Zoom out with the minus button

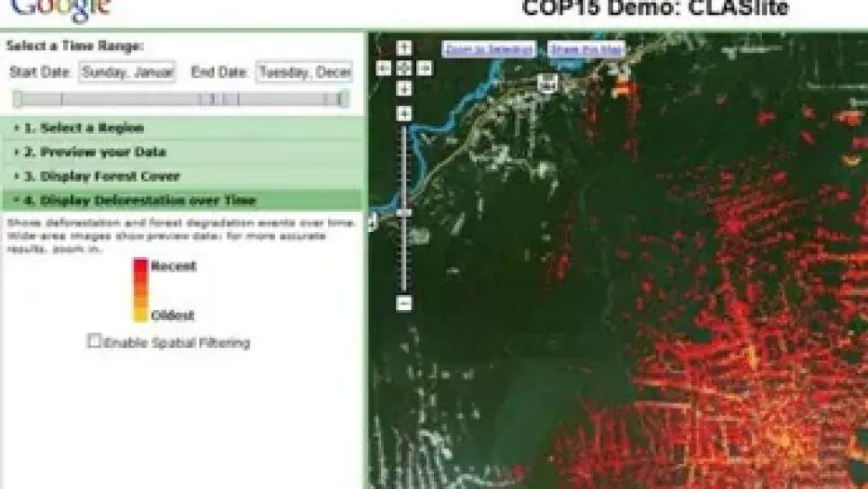[x=404, y=303]
